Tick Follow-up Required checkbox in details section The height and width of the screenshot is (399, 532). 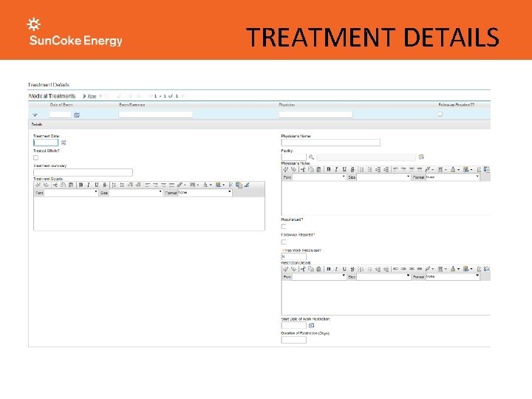284,242
